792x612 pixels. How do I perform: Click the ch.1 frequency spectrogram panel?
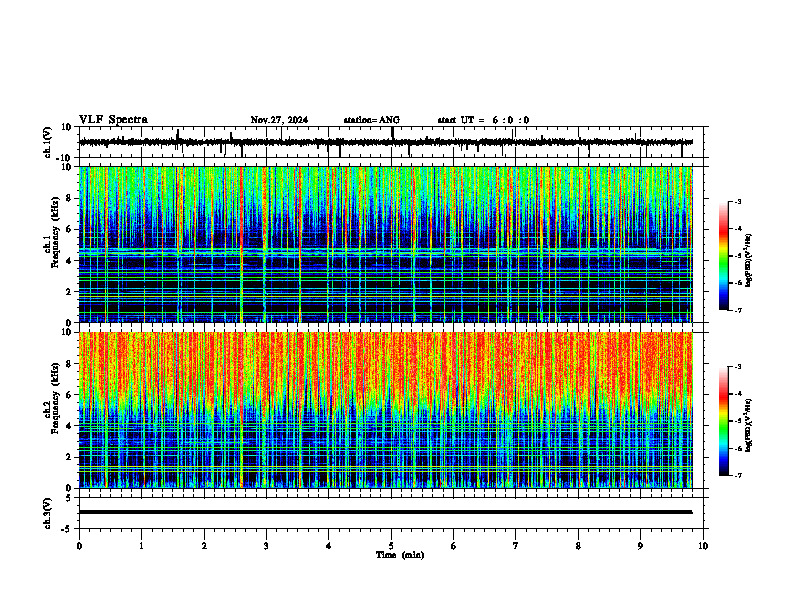click(385, 244)
